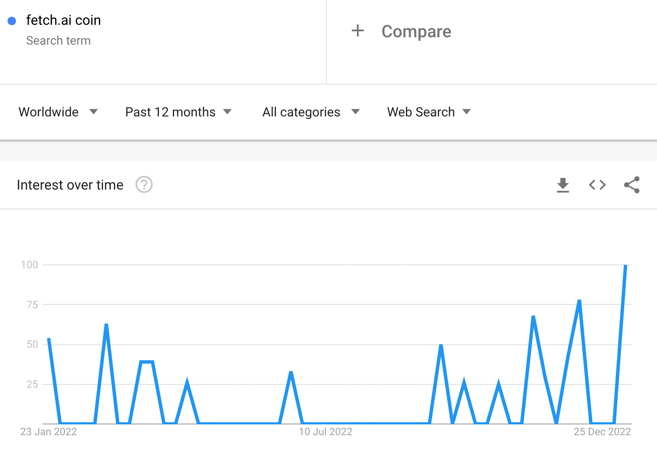Viewport: 657px width, 472px height.
Task: Click the chart peak at 25 Dec 2022
Action: [626, 265]
